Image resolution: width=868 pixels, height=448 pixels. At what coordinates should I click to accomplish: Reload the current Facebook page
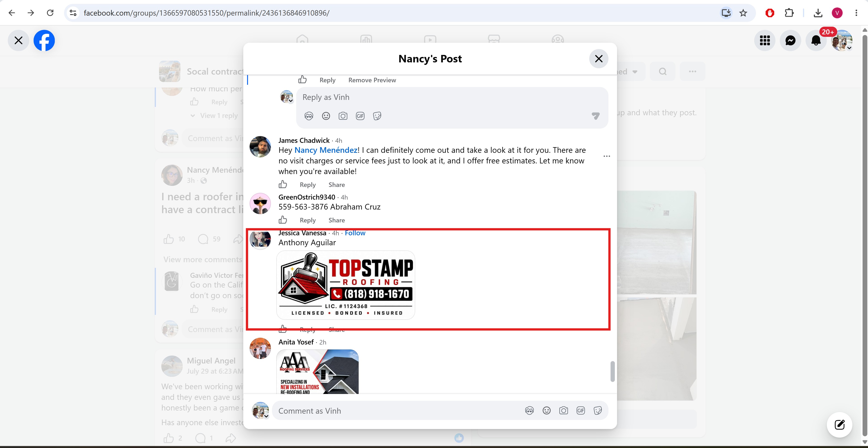coord(50,13)
